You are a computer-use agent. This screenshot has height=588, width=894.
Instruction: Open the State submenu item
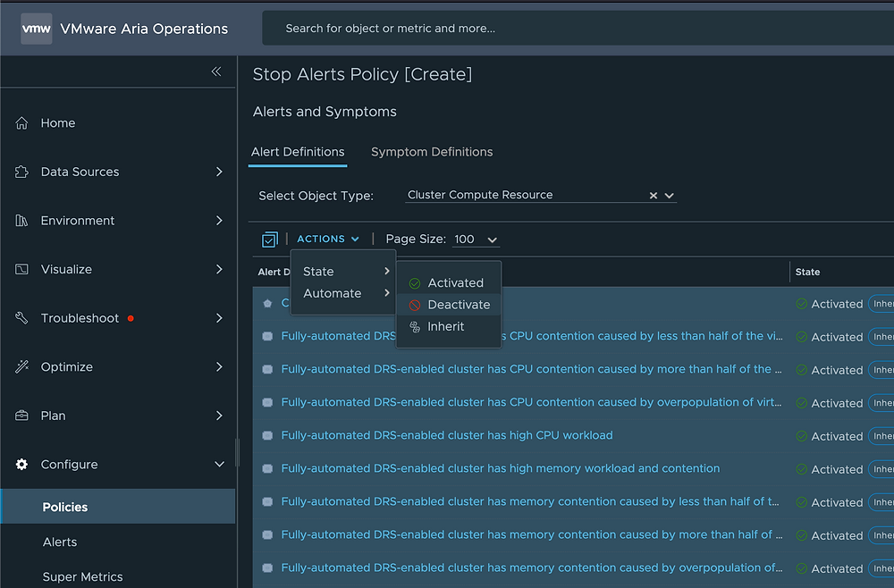[x=343, y=271]
